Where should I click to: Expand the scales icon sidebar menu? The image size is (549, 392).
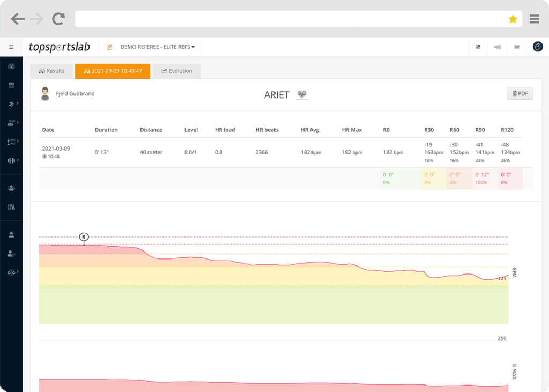point(11,273)
